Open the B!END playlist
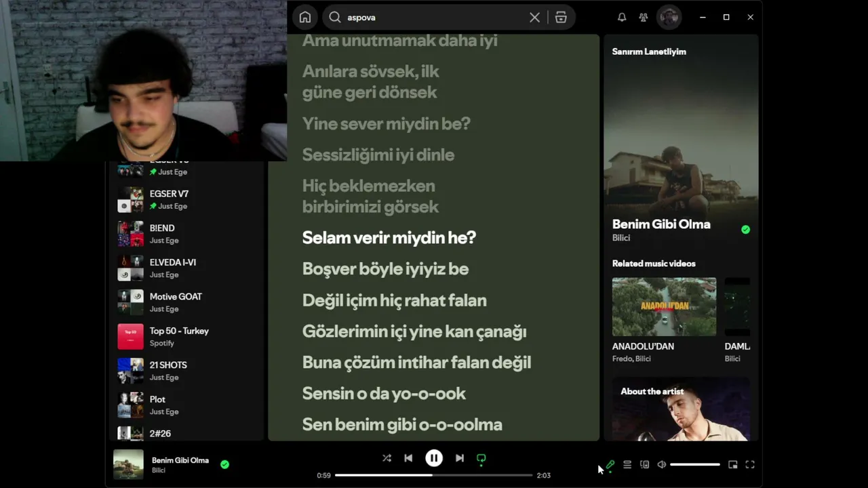Viewport: 868px width, 488px height. point(186,234)
